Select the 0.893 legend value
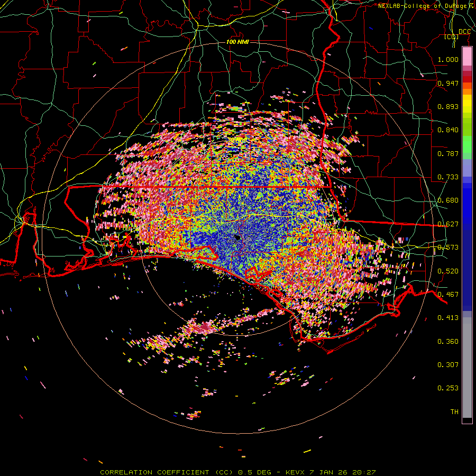 (448, 106)
